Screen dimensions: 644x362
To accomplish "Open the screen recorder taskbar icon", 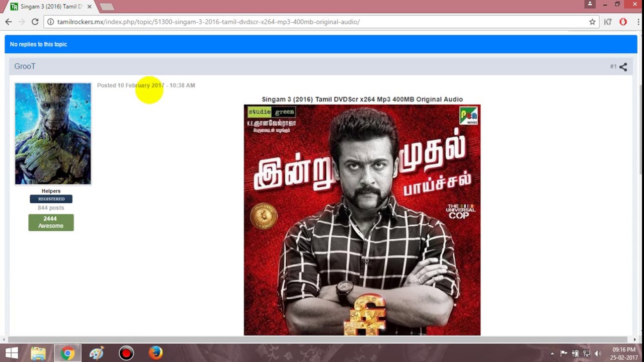I will (126, 353).
